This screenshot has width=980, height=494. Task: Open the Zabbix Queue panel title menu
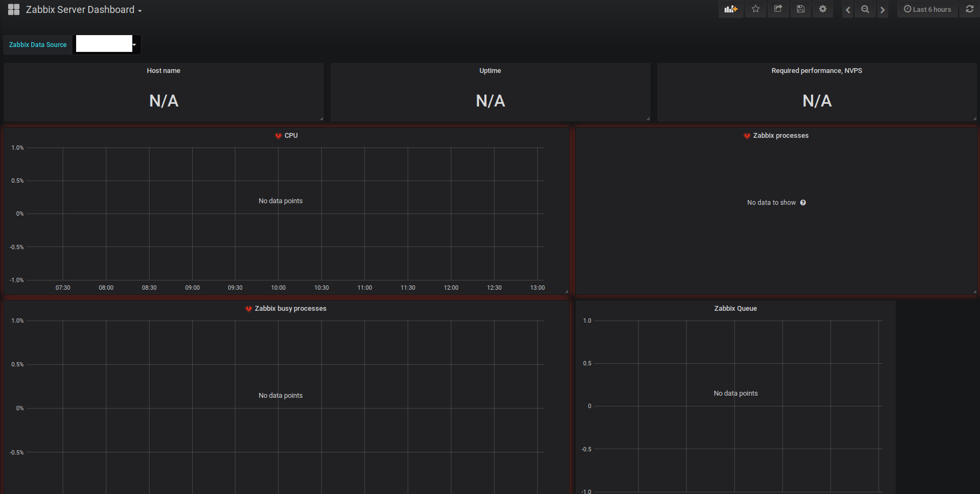pyautogui.click(x=735, y=308)
